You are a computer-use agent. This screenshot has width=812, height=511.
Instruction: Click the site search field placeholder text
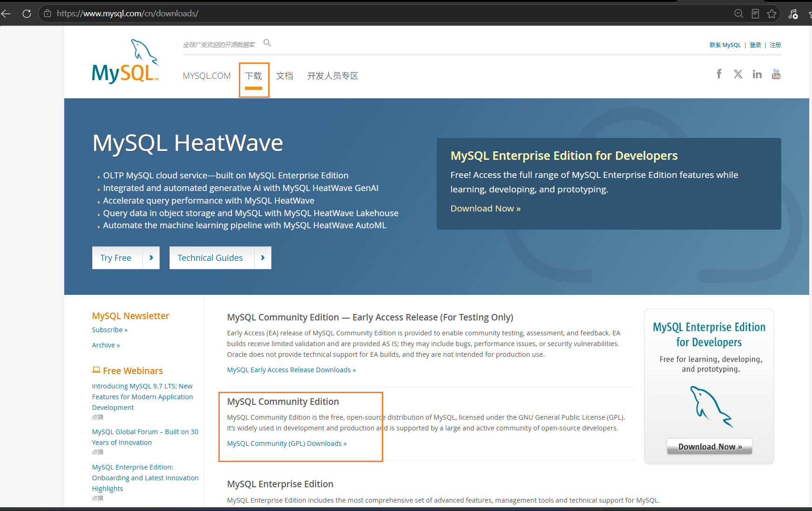coord(219,45)
